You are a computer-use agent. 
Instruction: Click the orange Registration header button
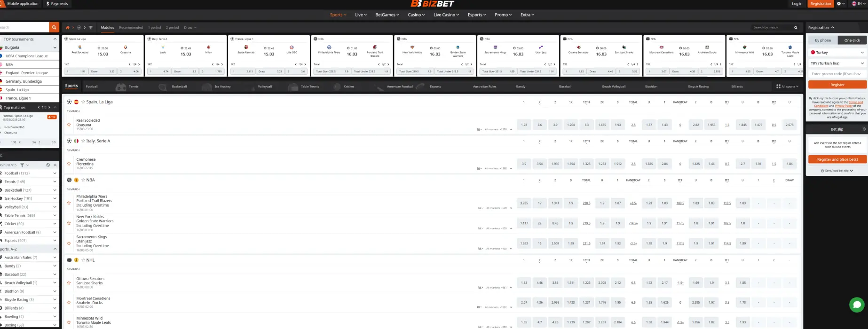(821, 4)
